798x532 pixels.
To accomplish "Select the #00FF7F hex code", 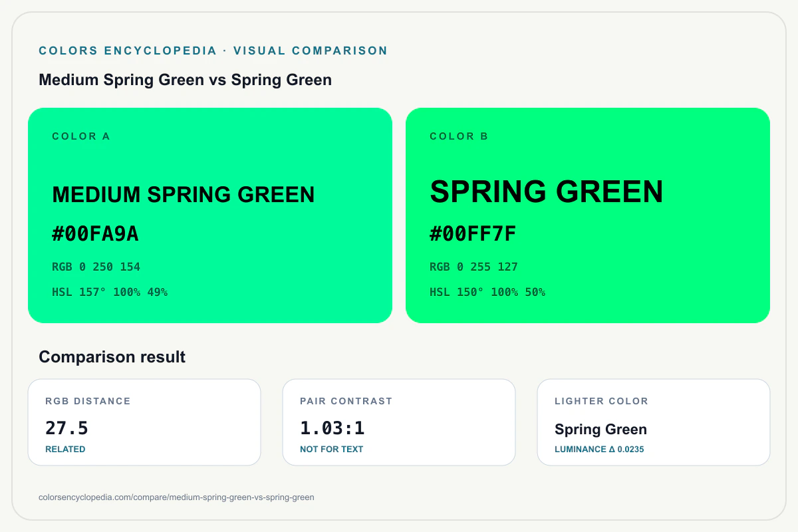I will tap(473, 234).
